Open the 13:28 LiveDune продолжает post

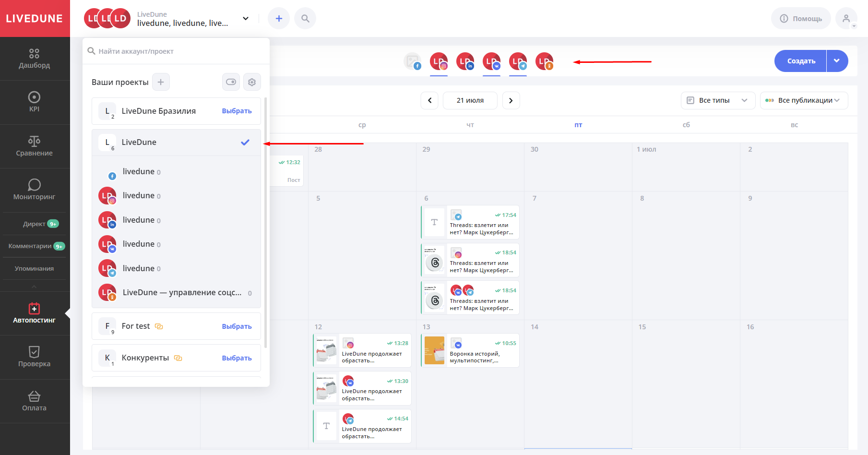coord(362,350)
